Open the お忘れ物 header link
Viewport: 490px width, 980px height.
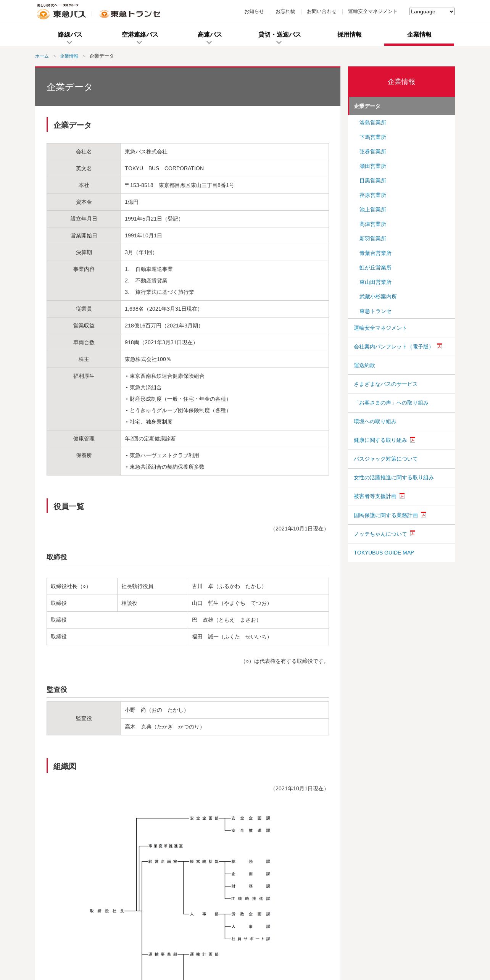coord(285,11)
